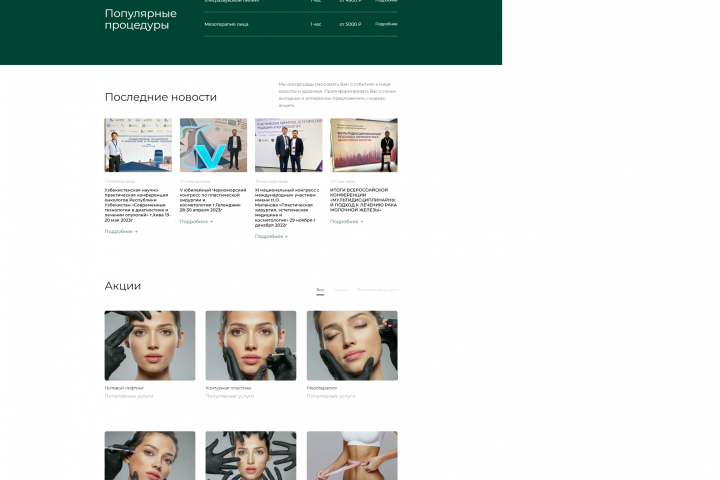Viewport: 720px width, 480px height.
Task: Open the Black Sea congress news photo
Action: [214, 145]
